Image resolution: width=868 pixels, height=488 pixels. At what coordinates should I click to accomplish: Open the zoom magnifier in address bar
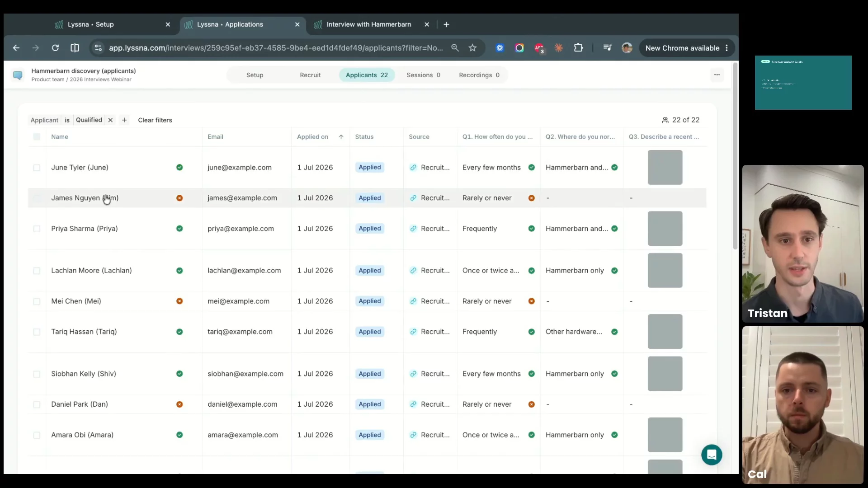[x=455, y=48]
